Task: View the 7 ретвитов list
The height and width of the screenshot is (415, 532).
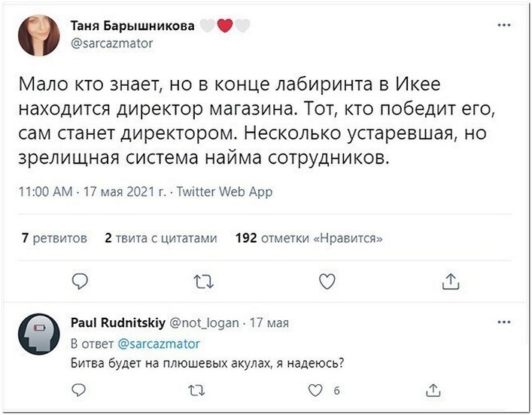Action: [x=54, y=238]
